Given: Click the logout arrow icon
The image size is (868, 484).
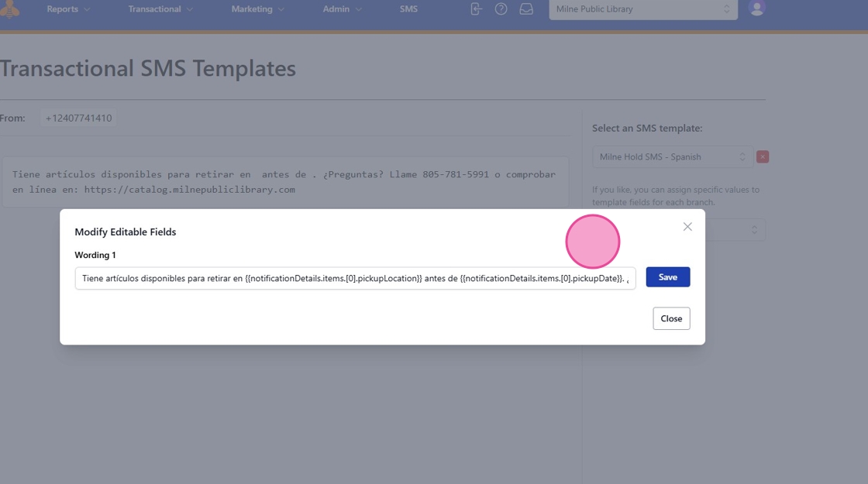Looking at the screenshot, I should tap(476, 9).
